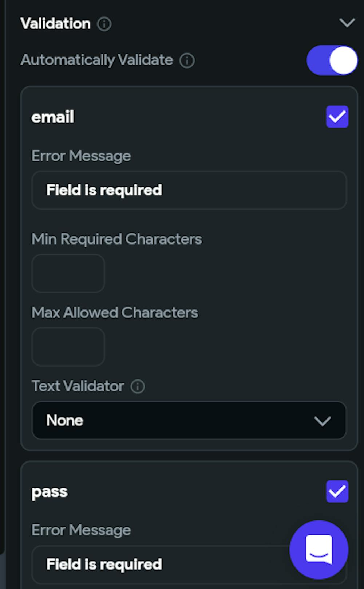Image resolution: width=364 pixels, height=589 pixels.
Task: Click the Min Required Characters label
Action: point(116,239)
